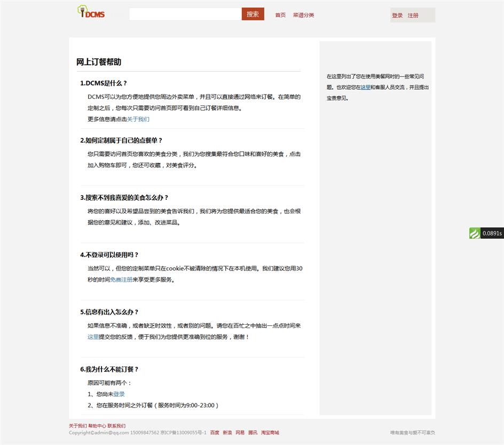Viewport: 504px width, 445px height.
Task: Click the green leaf performance badge icon
Action: 475,233
